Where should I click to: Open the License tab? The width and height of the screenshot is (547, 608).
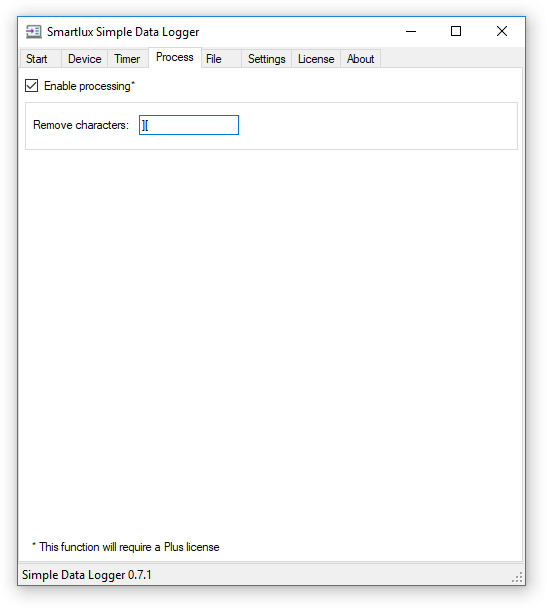[316, 59]
